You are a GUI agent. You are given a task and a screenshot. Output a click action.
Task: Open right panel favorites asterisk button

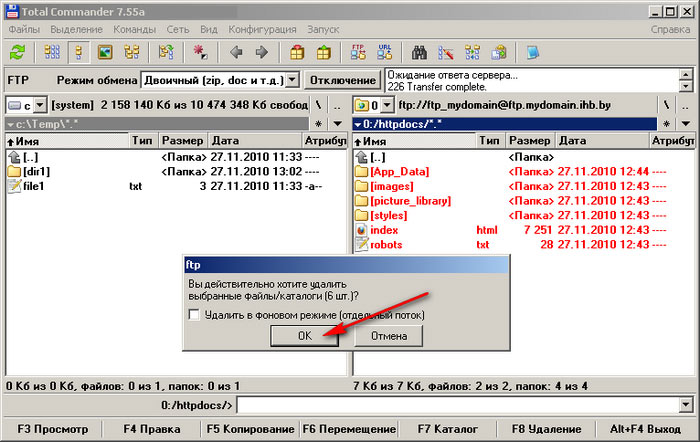click(x=666, y=124)
